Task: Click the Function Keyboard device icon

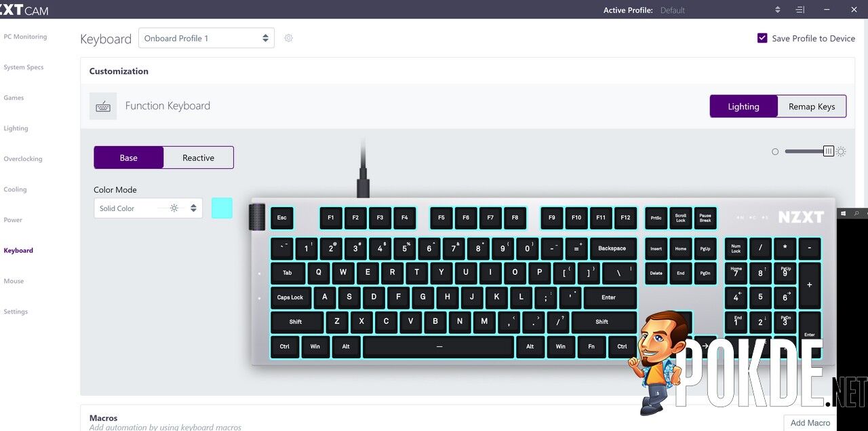Action: click(x=103, y=107)
